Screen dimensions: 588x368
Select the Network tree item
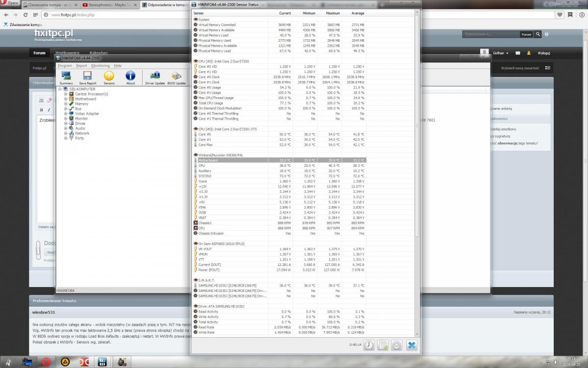[82, 133]
